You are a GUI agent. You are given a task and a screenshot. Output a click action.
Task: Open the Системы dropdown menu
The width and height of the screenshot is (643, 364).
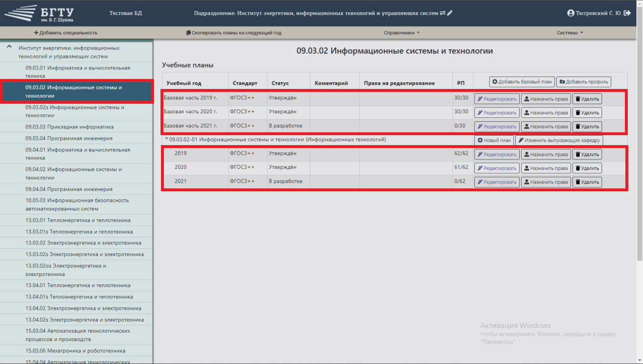pos(570,33)
